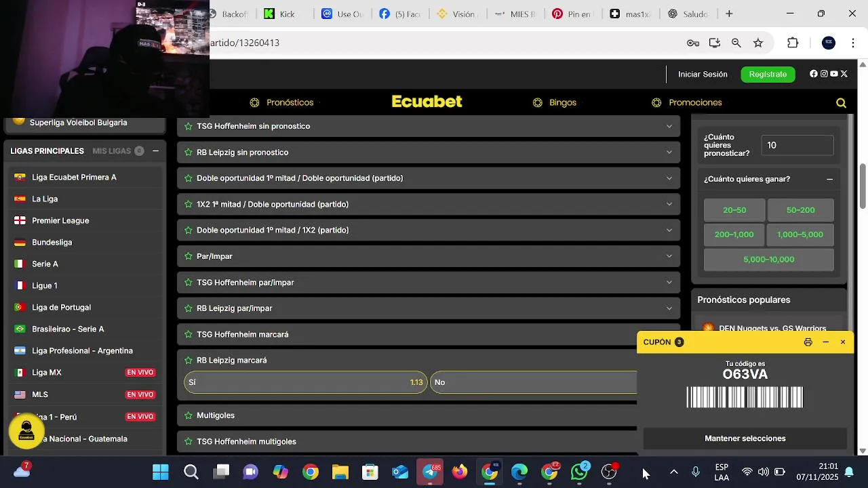The height and width of the screenshot is (488, 868).
Task: Collapse the Ligas Principales list
Action: (x=155, y=150)
